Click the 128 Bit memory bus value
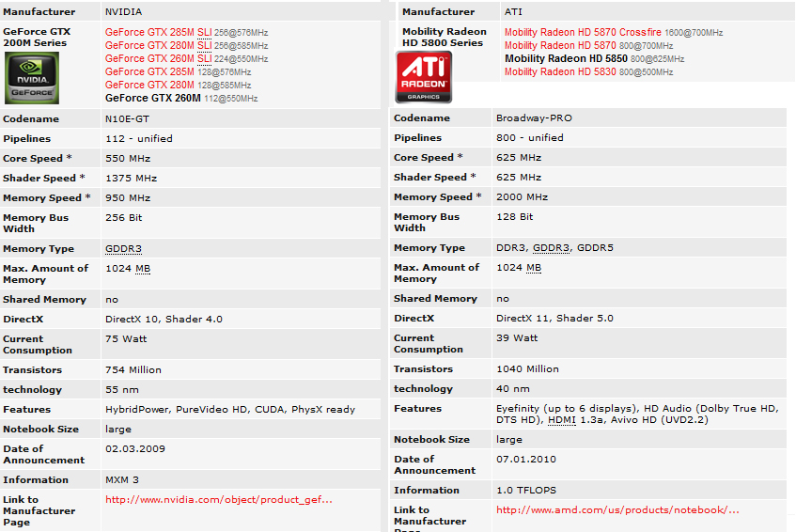The width and height of the screenshot is (796, 532). pos(514,217)
